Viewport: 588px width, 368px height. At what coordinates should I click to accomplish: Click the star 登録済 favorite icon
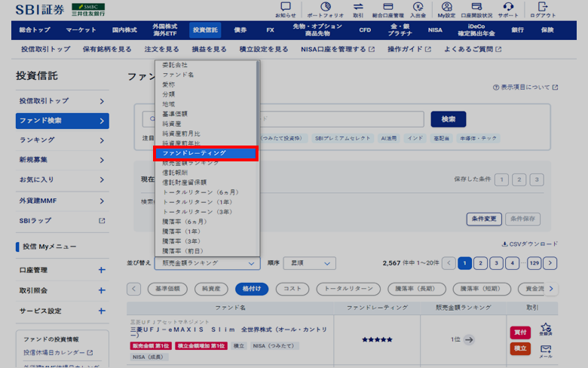(x=546, y=330)
